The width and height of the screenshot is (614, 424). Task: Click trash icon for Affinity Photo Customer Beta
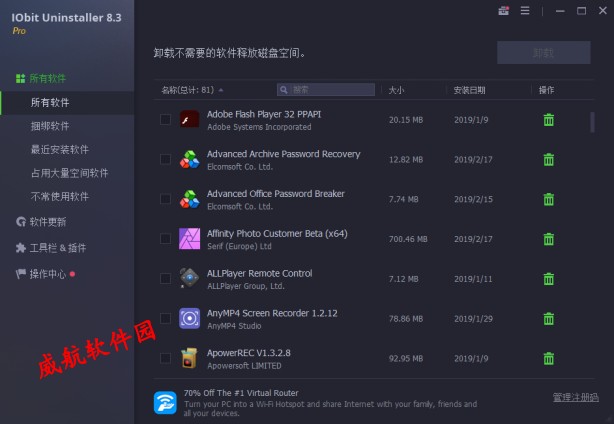pyautogui.click(x=549, y=239)
